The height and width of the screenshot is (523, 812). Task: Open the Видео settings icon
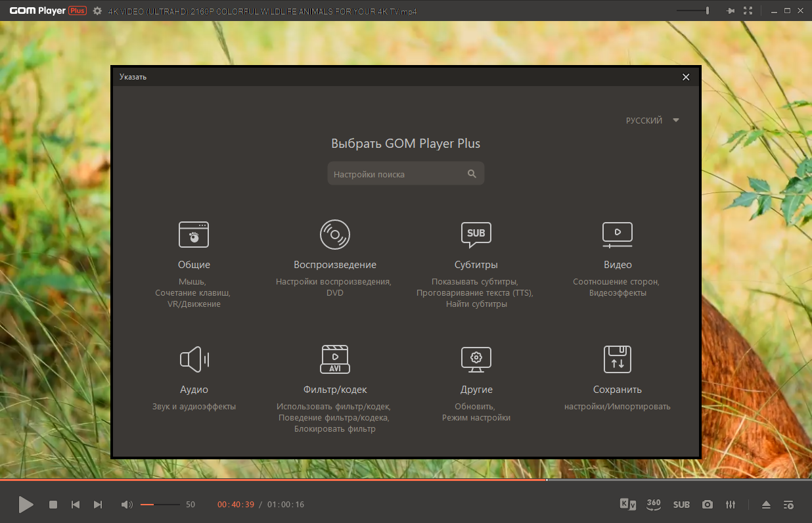[618, 234]
